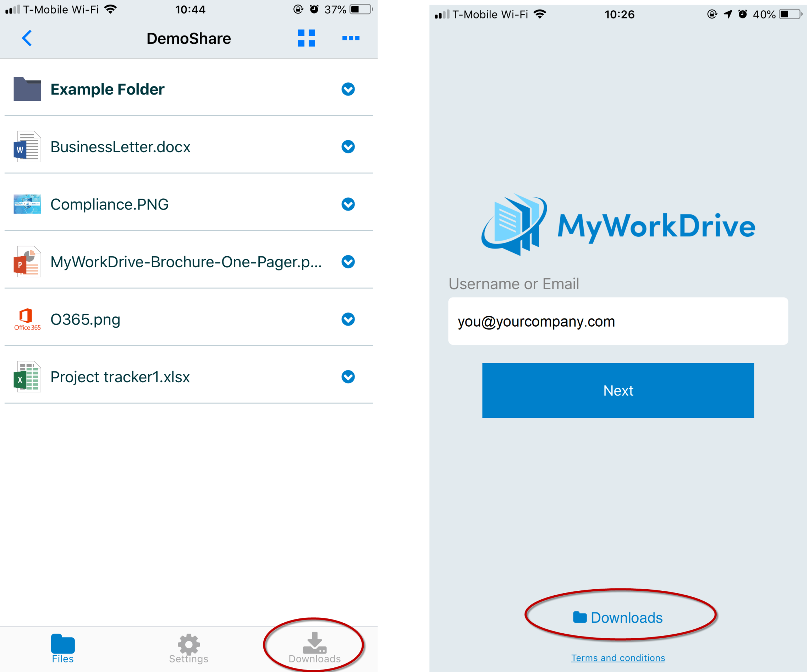Tap the back arrow in DemoShare header
Viewport: 809px width, 672px height.
click(x=27, y=38)
